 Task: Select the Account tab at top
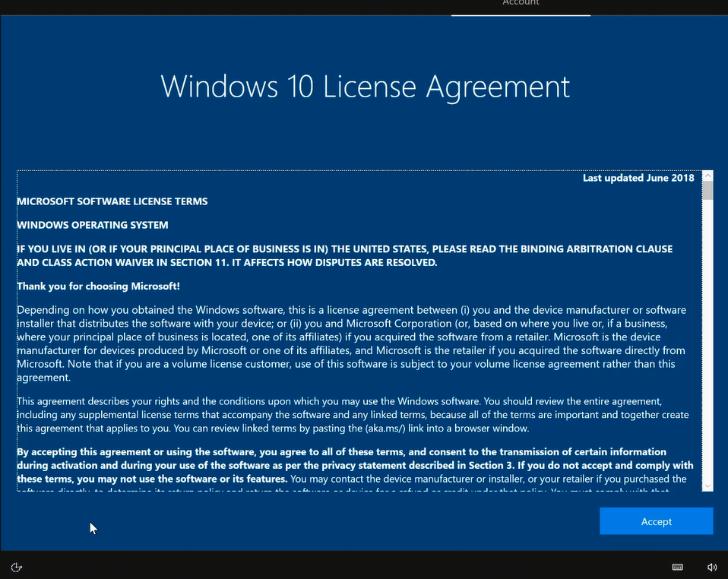521,4
